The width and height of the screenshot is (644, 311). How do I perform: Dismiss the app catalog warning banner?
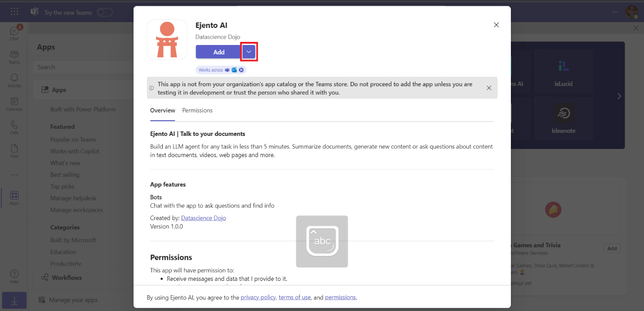coord(489,88)
